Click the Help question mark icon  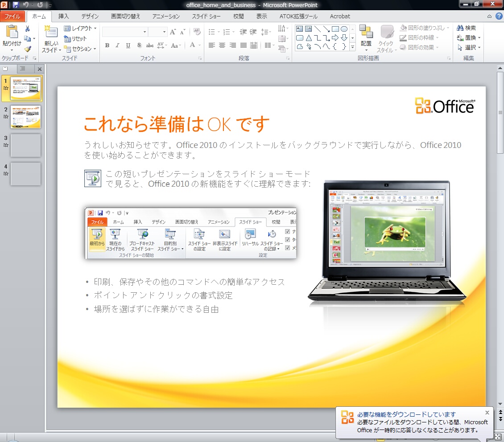(x=499, y=16)
